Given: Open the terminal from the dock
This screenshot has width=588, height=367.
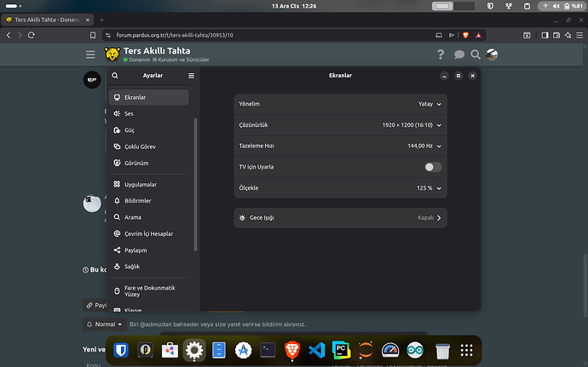Looking at the screenshot, I should pos(268,349).
